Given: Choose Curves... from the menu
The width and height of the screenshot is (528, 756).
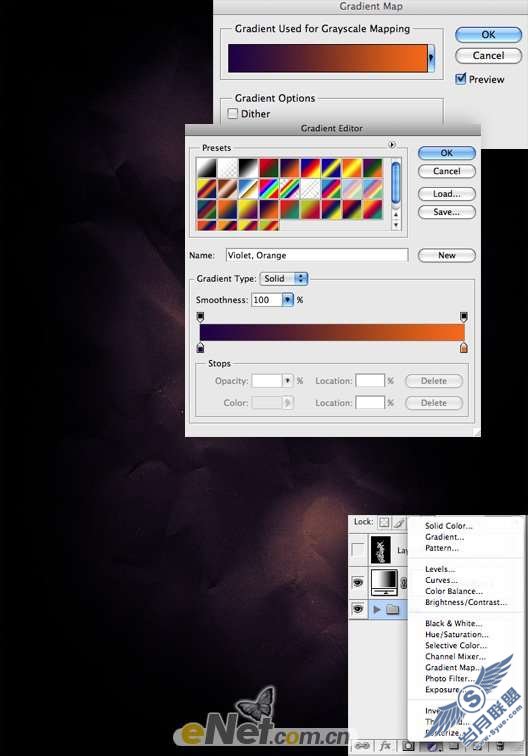Looking at the screenshot, I should [441, 580].
